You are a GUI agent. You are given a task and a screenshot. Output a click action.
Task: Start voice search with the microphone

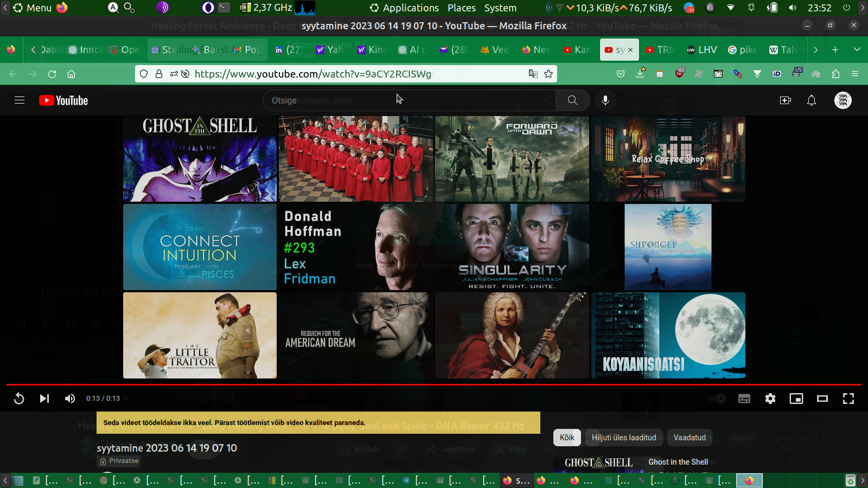pyautogui.click(x=605, y=100)
